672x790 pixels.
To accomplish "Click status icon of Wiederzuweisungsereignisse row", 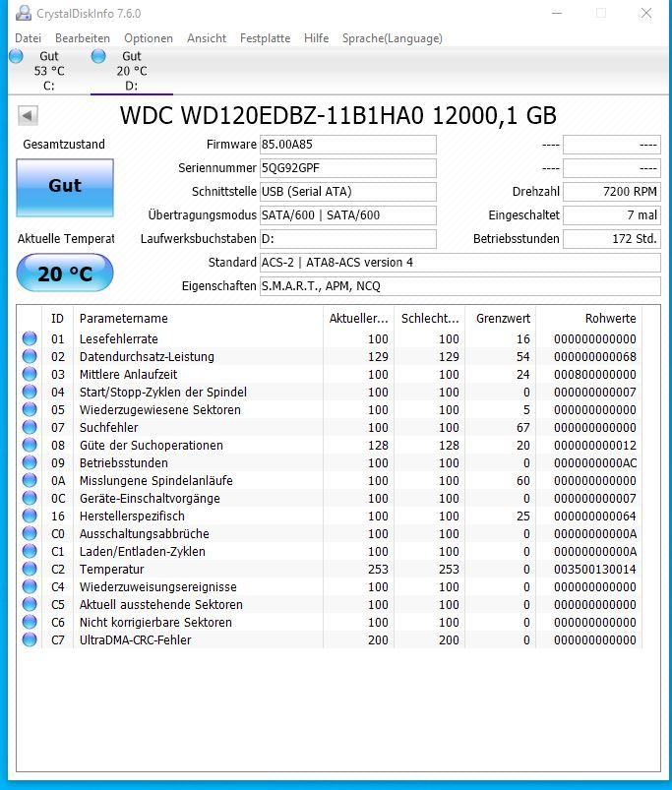I will pos(30,586).
